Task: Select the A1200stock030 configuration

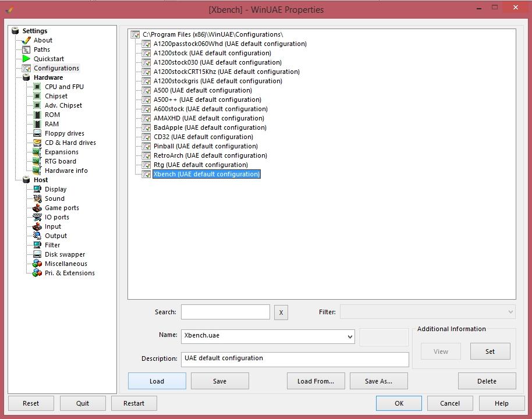Action: point(218,62)
